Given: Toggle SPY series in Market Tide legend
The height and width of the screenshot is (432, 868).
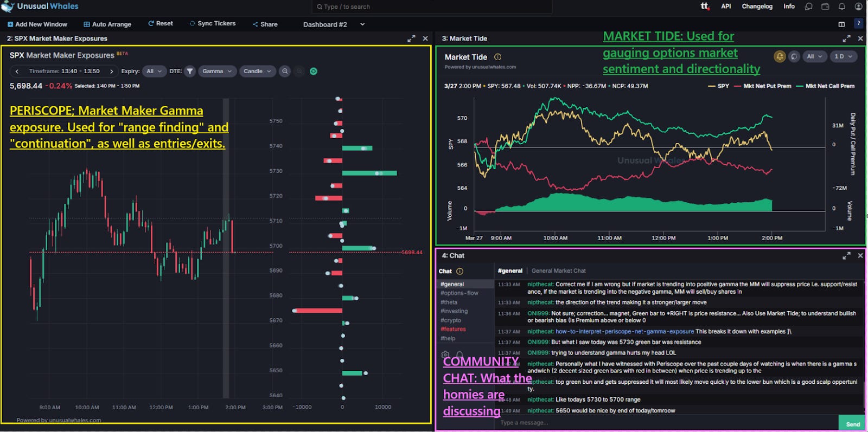Looking at the screenshot, I should point(718,86).
